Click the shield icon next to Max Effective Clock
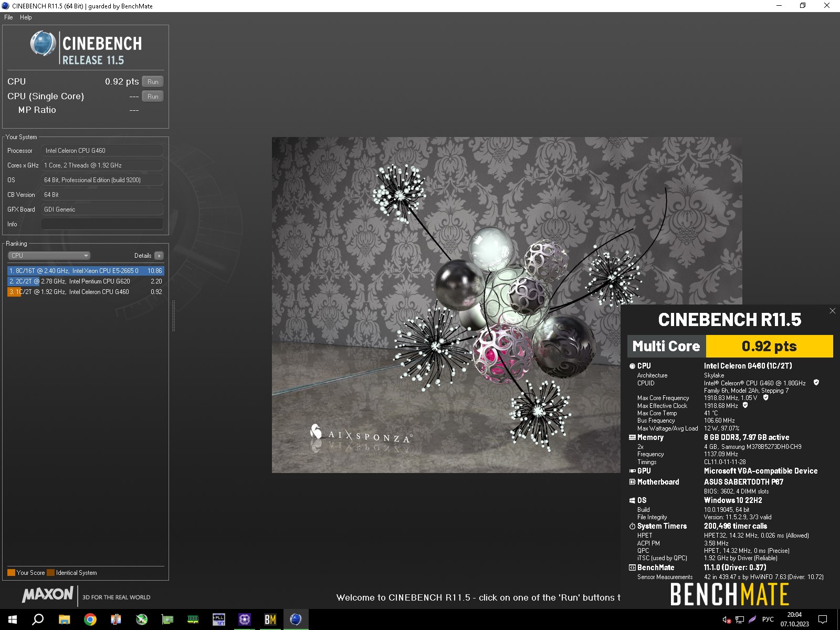The height and width of the screenshot is (630, 840). [745, 405]
